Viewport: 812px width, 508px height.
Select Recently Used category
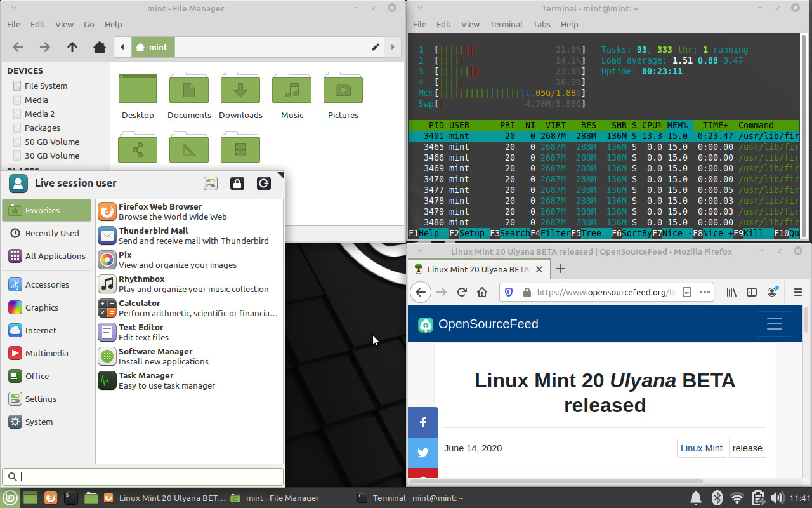47,233
